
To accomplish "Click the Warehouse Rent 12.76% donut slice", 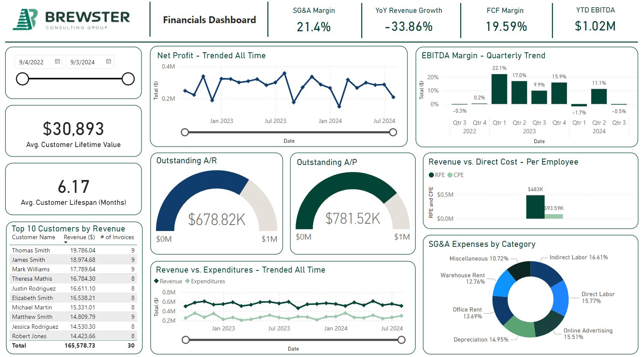I will pyautogui.click(x=503, y=284).
